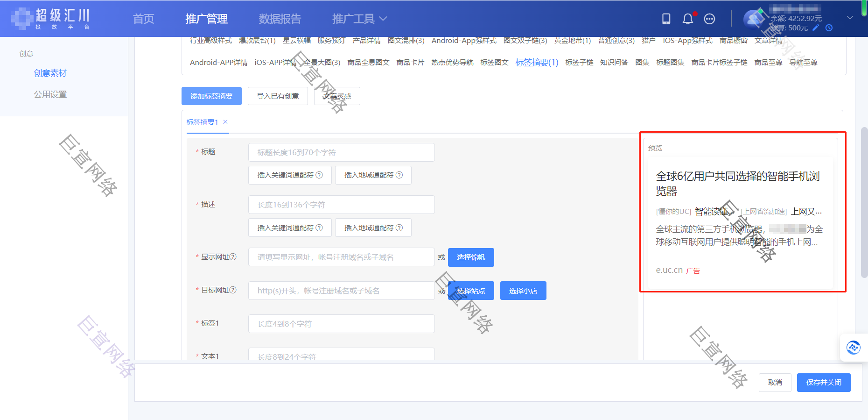Focus the 显示网址 input field

[342, 257]
